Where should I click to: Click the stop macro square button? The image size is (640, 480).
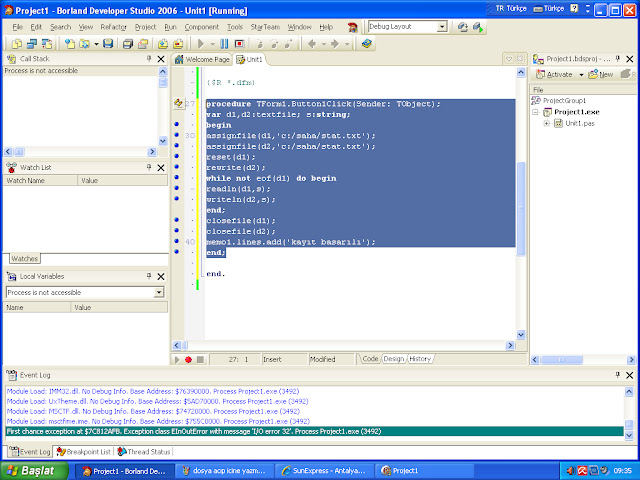[200, 360]
